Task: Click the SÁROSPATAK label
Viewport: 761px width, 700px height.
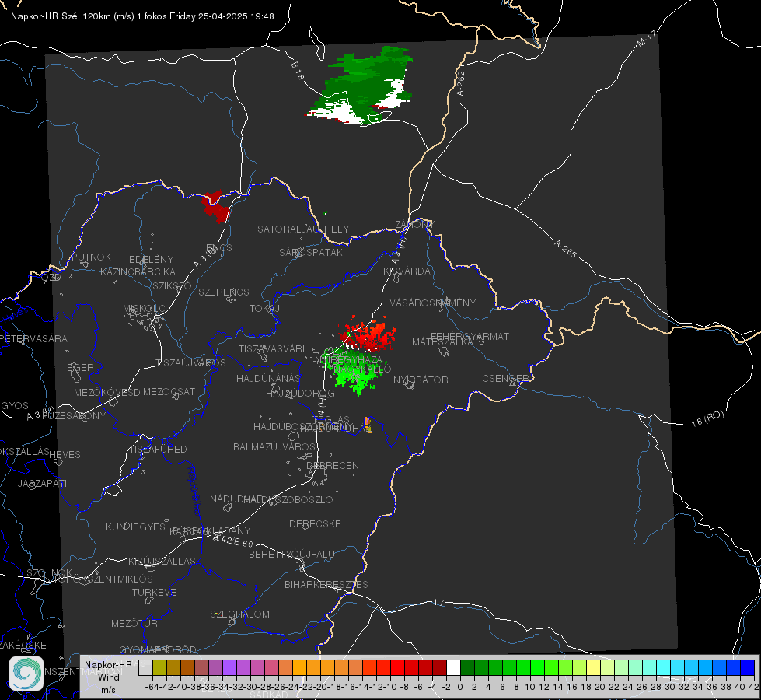Action: (311, 252)
